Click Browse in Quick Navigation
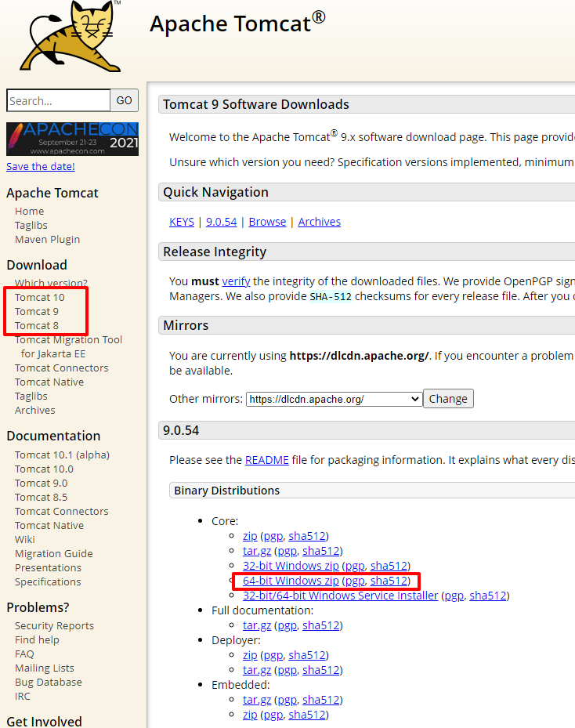 pyautogui.click(x=267, y=222)
